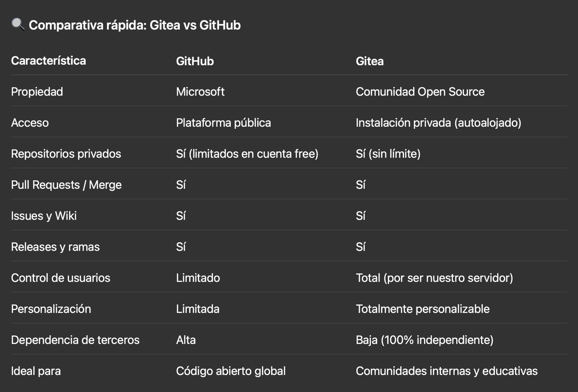Select the 'Gitea' column header
This screenshot has width=578, height=392.
click(x=370, y=61)
